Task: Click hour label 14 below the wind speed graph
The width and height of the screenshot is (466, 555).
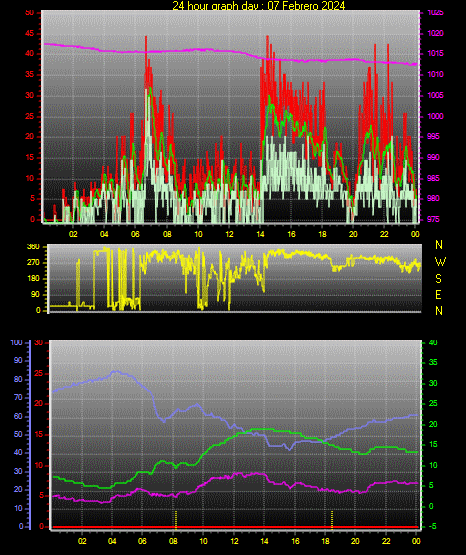Action: pos(260,234)
